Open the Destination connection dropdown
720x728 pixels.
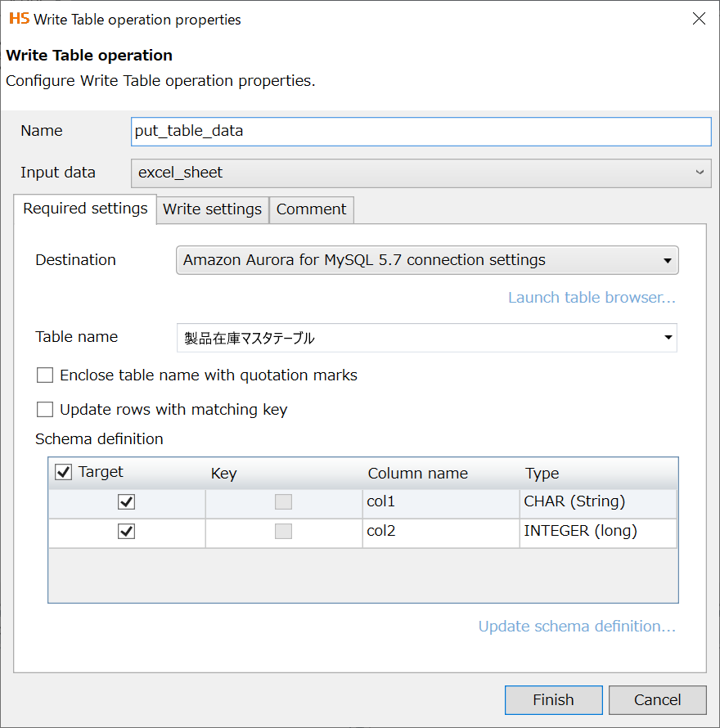668,261
